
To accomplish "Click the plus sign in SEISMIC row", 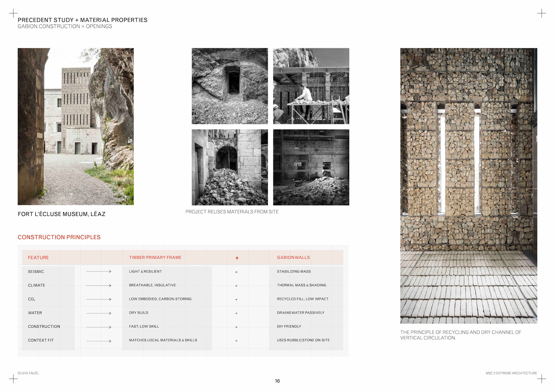I will point(236,272).
